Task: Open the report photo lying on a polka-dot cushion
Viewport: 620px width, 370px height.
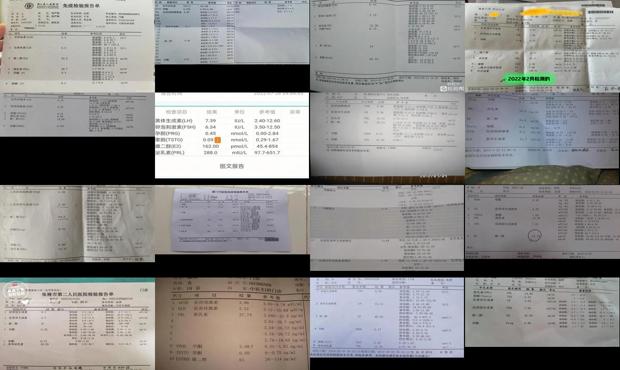Action: point(542,138)
